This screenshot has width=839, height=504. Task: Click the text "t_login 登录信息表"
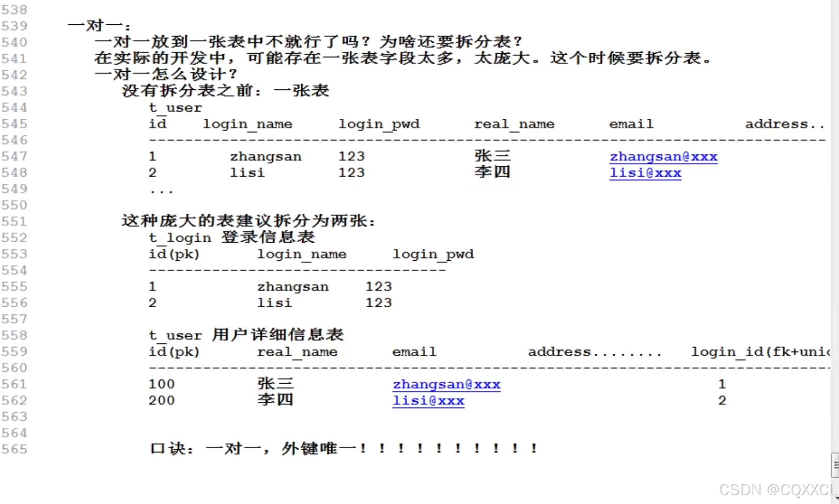click(x=232, y=238)
